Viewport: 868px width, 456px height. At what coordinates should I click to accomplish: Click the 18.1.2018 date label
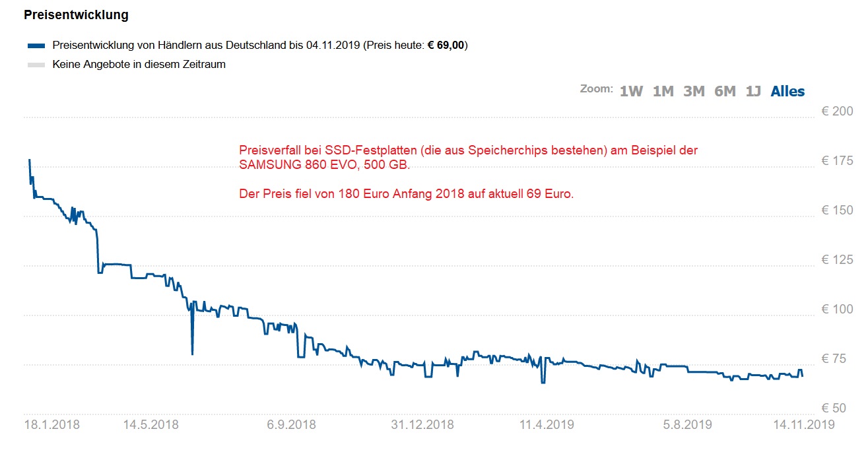click(51, 424)
